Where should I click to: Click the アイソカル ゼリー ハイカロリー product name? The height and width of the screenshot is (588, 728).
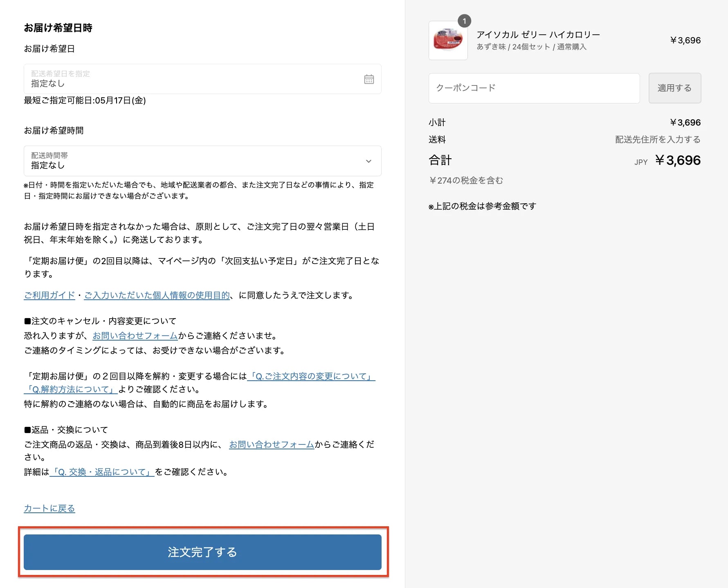(x=538, y=35)
